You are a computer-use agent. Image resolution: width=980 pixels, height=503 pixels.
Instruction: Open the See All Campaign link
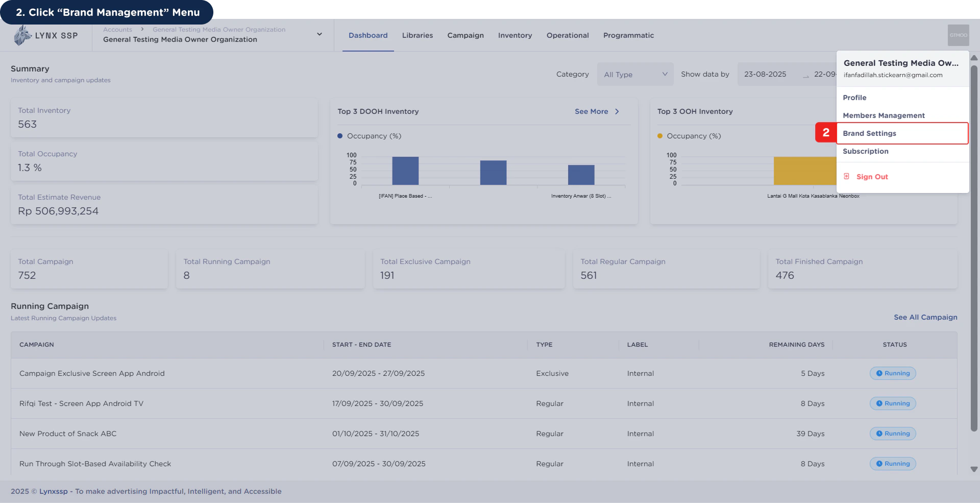[x=925, y=317]
